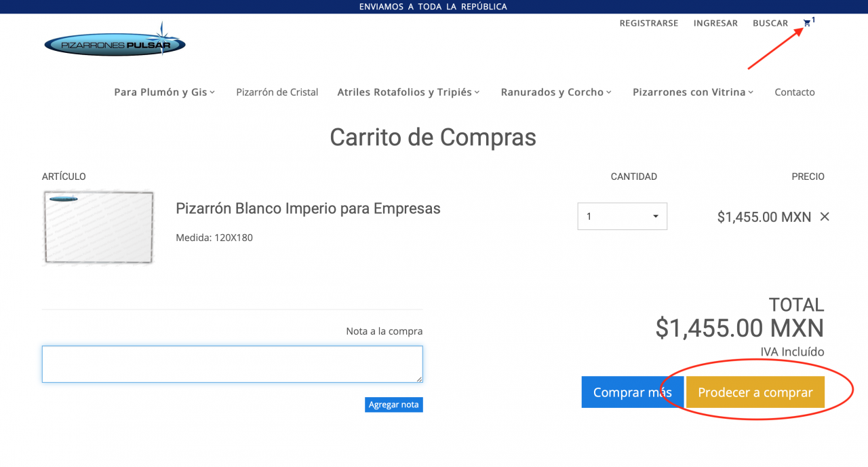Click the Enviamos a toda la República banner
868x467 pixels.
(433, 7)
